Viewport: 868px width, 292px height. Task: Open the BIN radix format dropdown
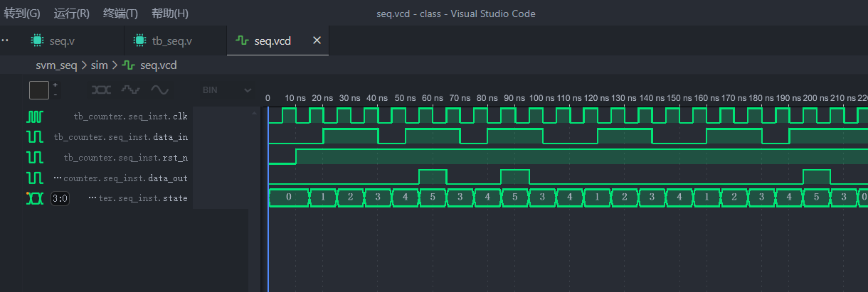coord(227,90)
